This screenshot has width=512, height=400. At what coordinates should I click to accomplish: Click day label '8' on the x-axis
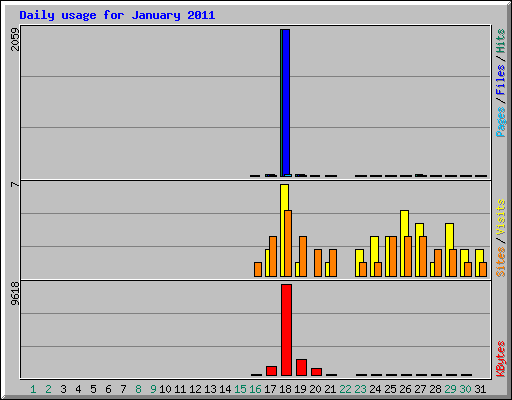(138, 389)
